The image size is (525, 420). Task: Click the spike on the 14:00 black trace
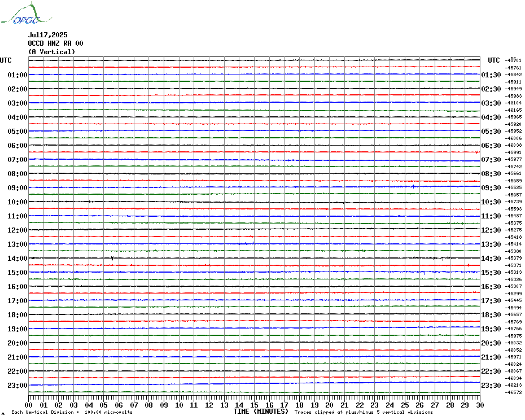(112, 258)
